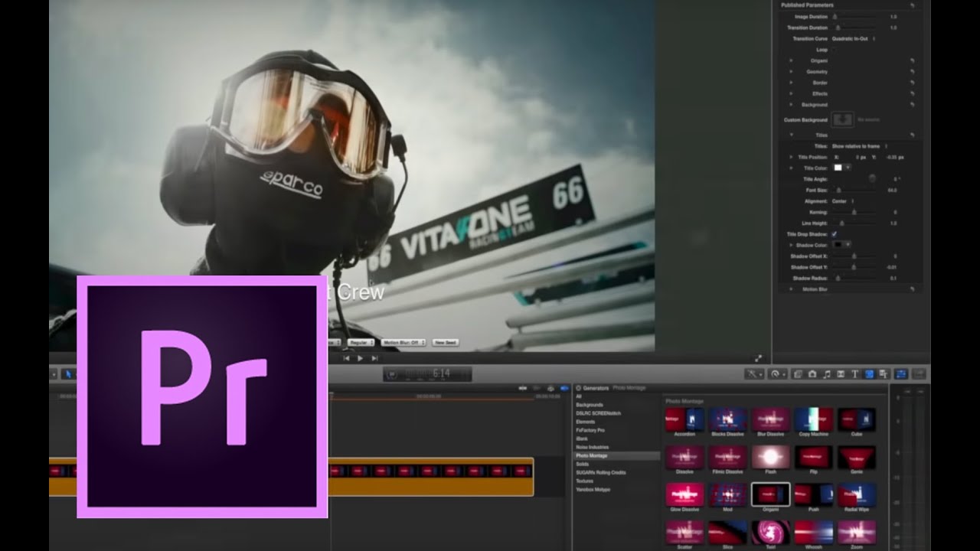Click the Image Duration slider handle
Image resolution: width=980 pixels, height=551 pixels.
pos(835,16)
